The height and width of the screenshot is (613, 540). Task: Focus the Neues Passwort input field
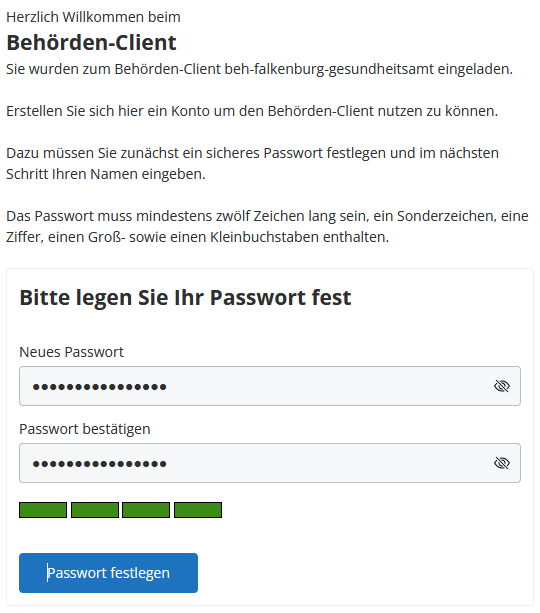click(x=270, y=386)
